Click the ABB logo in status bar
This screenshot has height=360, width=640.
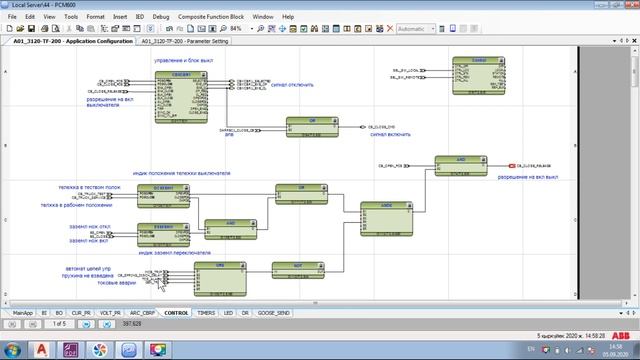coord(620,336)
